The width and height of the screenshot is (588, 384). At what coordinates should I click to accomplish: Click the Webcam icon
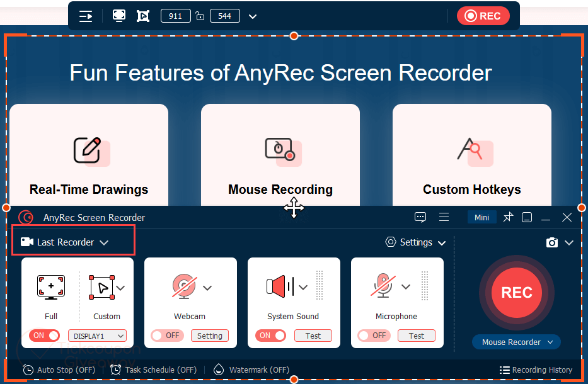tap(184, 286)
